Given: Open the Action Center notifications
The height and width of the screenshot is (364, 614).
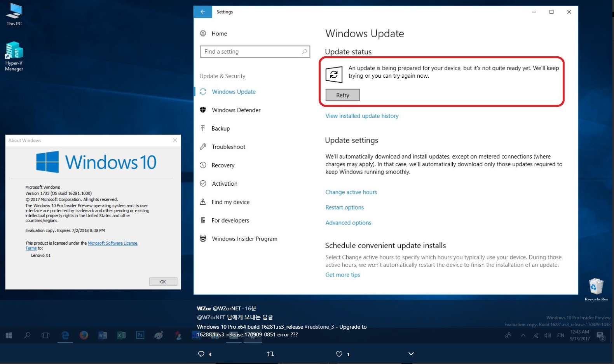Looking at the screenshot, I should (601, 336).
